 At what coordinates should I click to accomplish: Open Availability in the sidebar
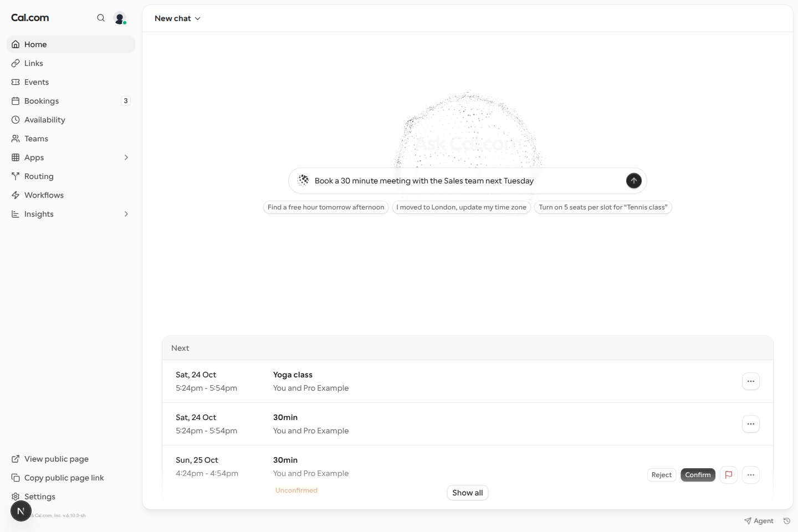pos(71,120)
